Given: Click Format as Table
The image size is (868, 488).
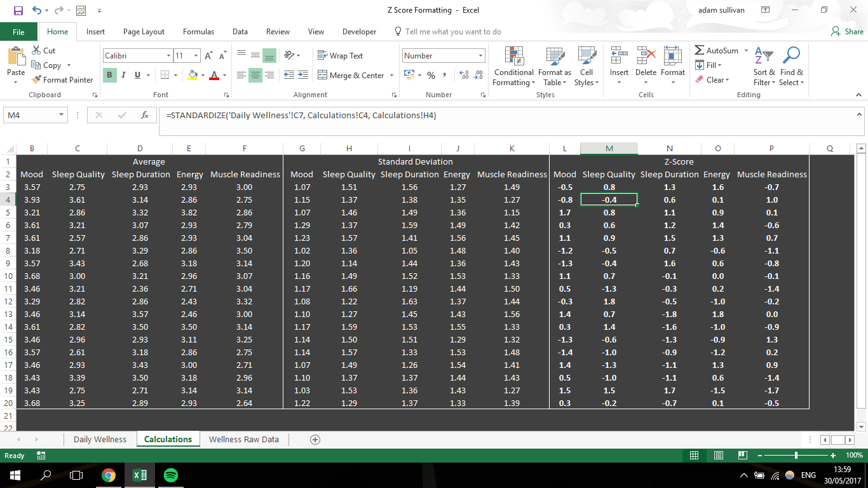Looking at the screenshot, I should tap(554, 67).
